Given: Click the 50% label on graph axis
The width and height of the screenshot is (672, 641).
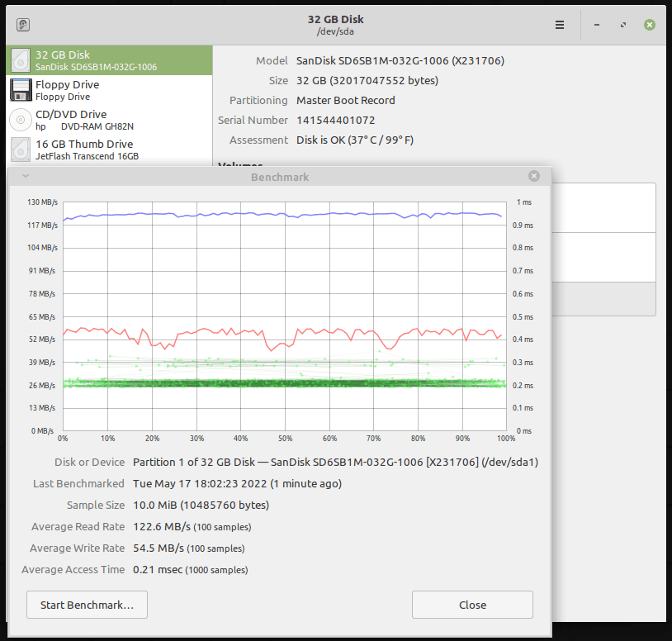Looking at the screenshot, I should point(285,438).
